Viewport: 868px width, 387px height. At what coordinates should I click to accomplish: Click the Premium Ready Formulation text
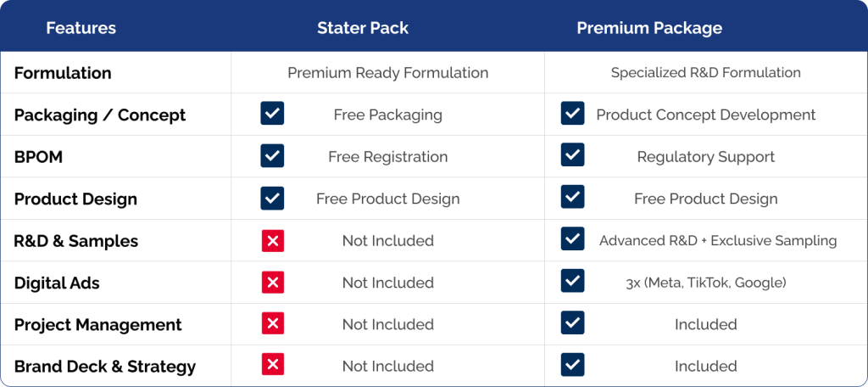pos(387,73)
